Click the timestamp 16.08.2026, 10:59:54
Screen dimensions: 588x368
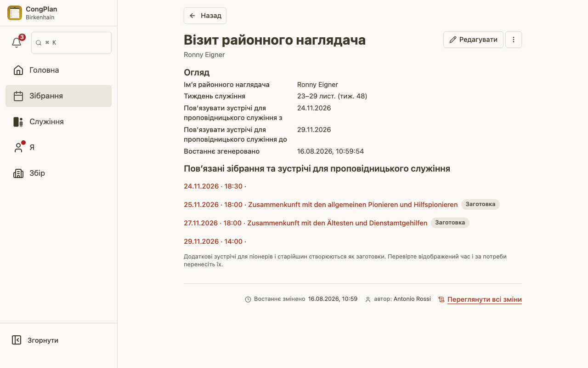(331, 151)
